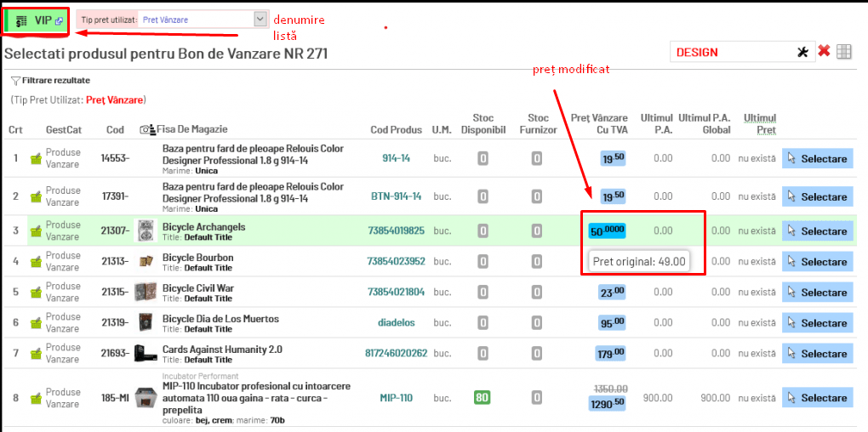Open product code link 73854019825
The width and height of the screenshot is (868, 432).
click(x=396, y=231)
